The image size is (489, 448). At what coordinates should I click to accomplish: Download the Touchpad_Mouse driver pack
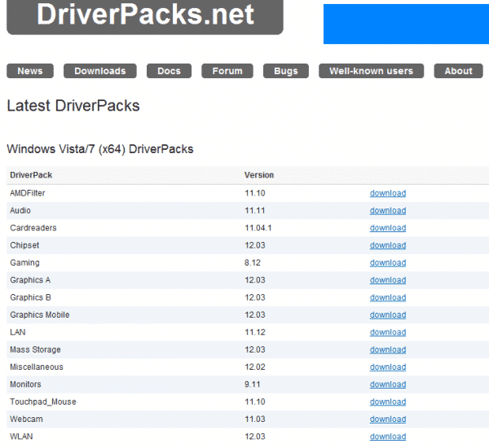(x=387, y=402)
